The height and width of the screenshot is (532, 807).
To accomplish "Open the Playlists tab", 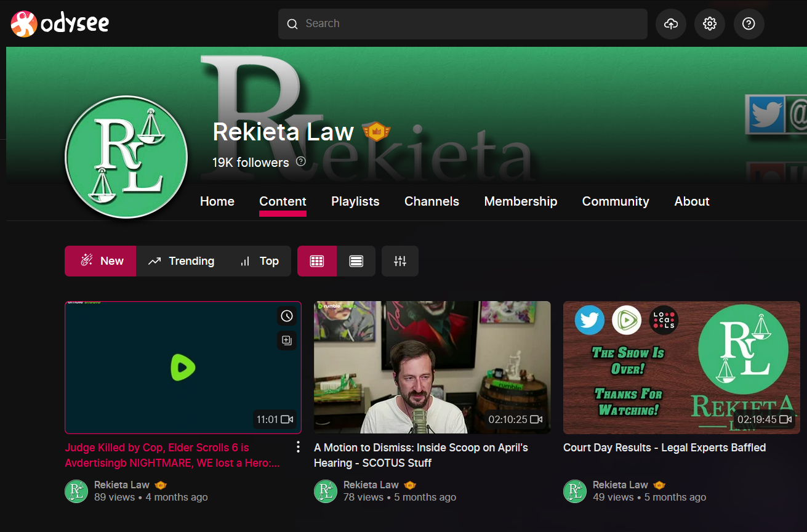I will [x=355, y=201].
